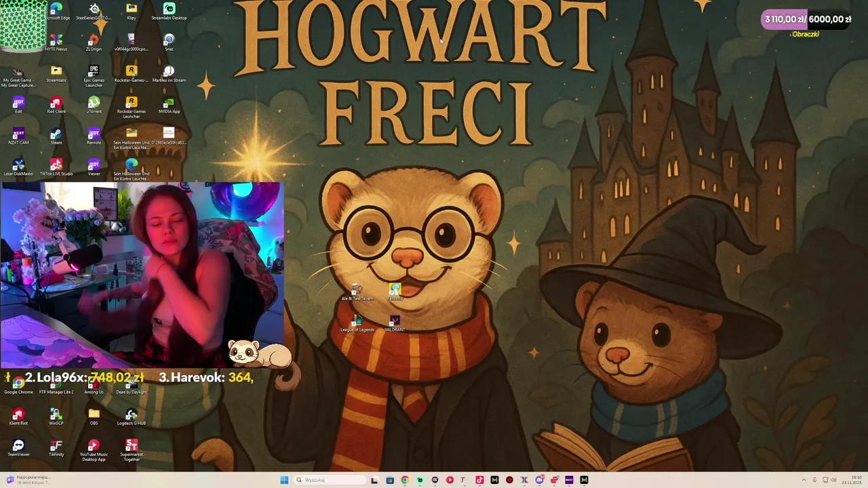868x488 pixels.
Task: Open Discord from the taskbar
Action: [539, 480]
